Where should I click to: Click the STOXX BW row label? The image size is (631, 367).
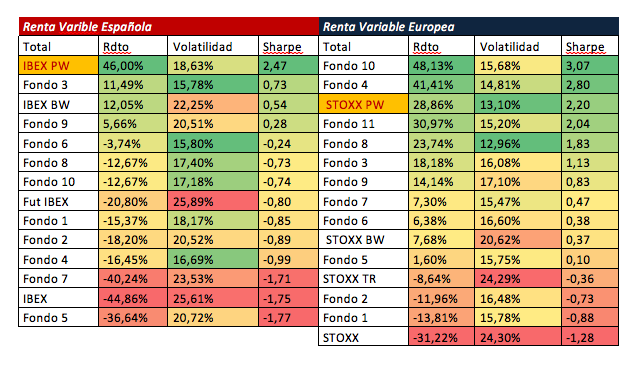[x=363, y=240]
